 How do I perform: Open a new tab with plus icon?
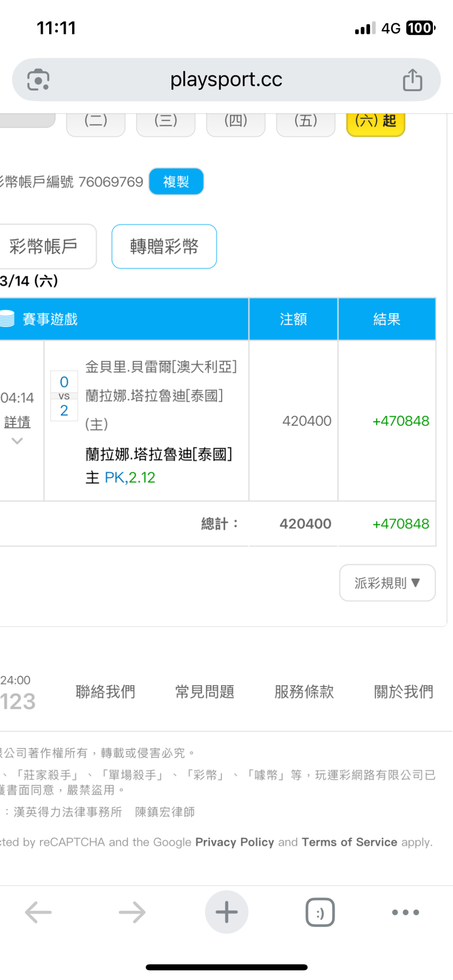pyautogui.click(x=226, y=912)
